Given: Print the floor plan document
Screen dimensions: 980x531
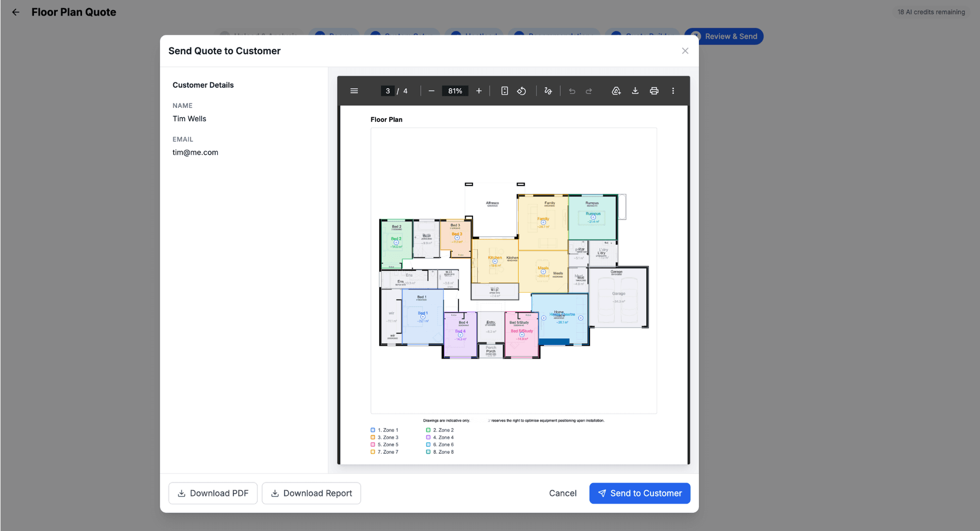Looking at the screenshot, I should click(654, 90).
